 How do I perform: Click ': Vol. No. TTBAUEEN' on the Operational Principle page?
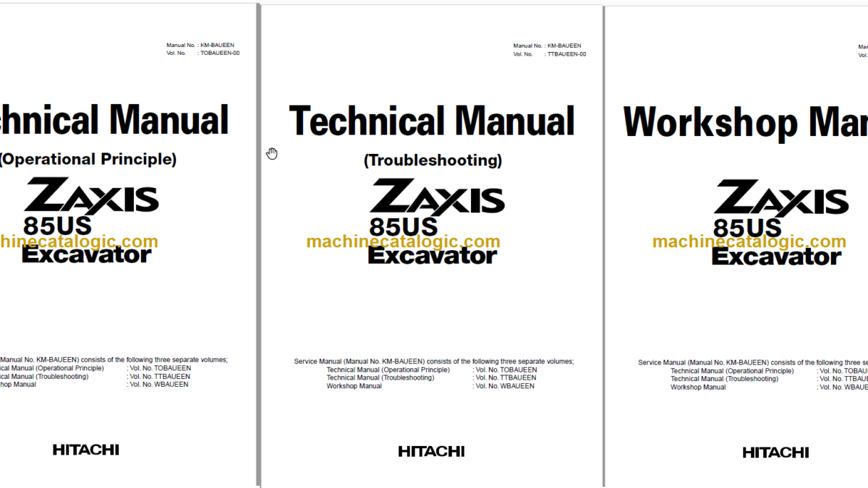(158, 376)
